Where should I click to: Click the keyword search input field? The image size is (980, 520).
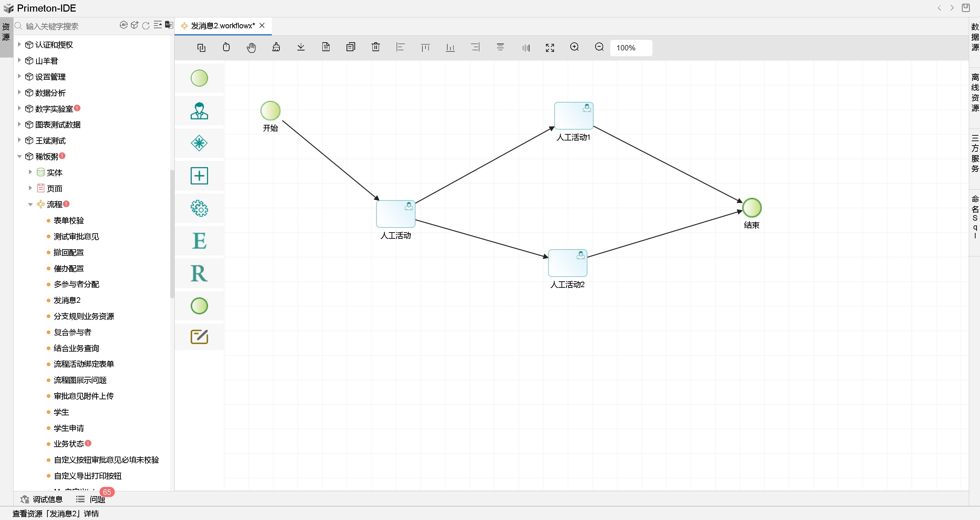(x=69, y=26)
